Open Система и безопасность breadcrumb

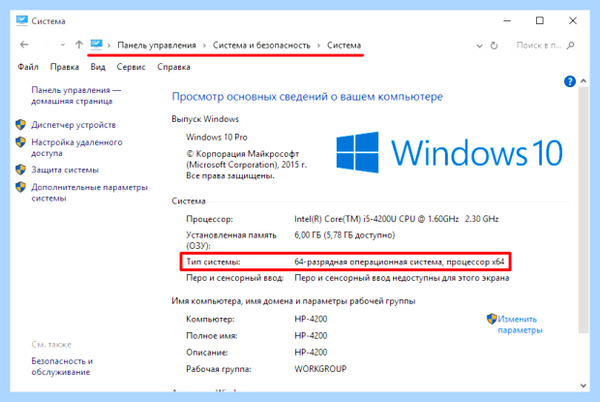[261, 45]
